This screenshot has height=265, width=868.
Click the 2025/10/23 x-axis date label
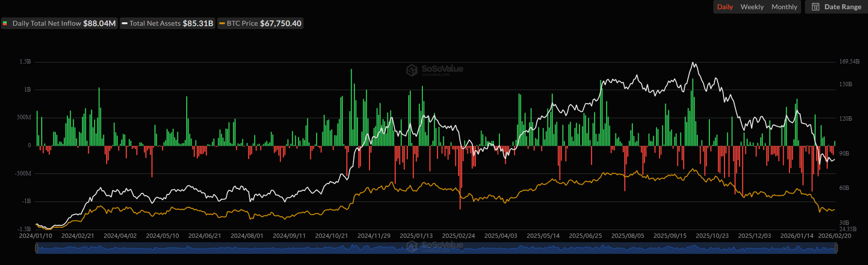[x=712, y=236]
